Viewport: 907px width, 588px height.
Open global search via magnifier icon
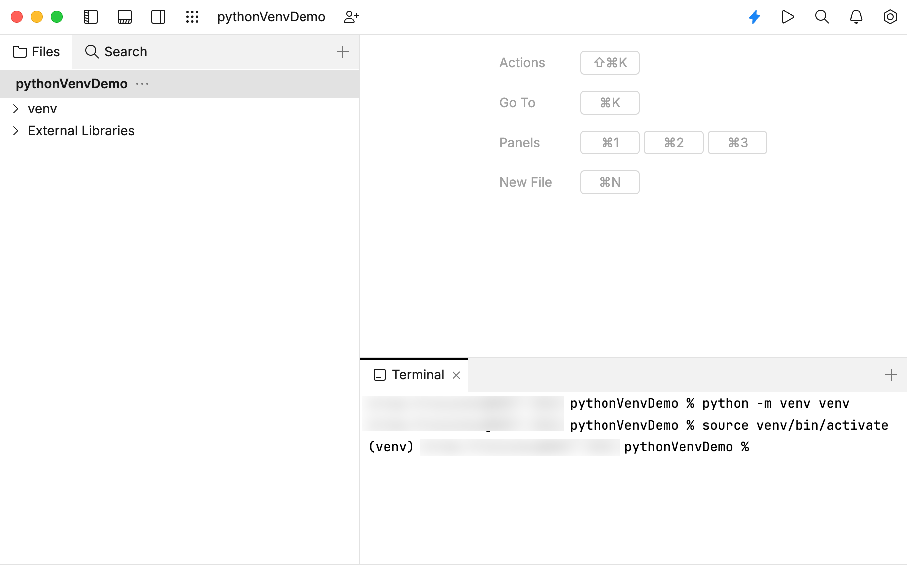[x=822, y=16]
